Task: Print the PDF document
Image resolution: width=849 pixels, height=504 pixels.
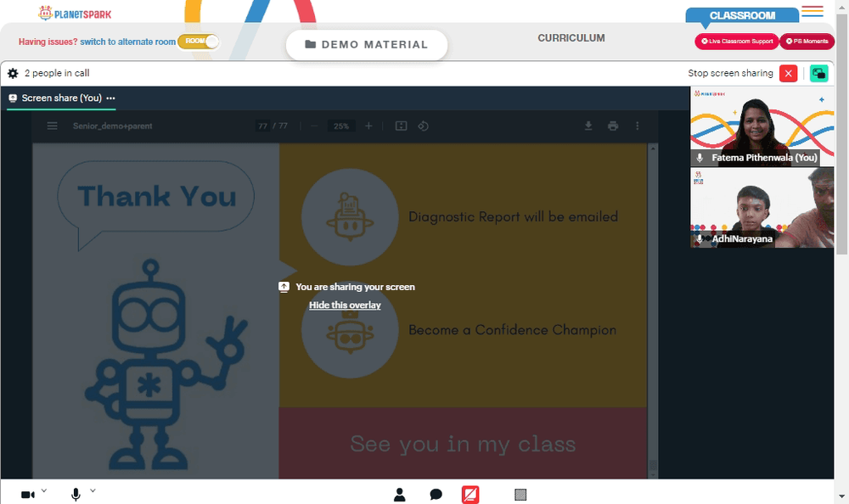Action: coord(613,126)
